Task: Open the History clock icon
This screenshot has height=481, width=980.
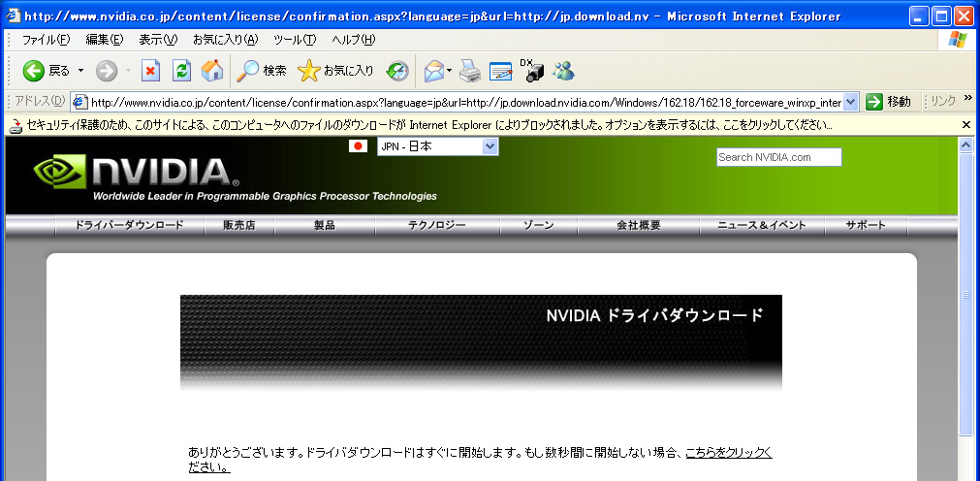Action: coord(397,72)
